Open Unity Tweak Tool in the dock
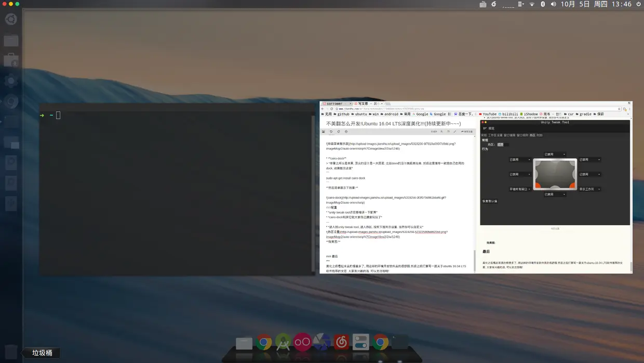 pyautogui.click(x=360, y=342)
